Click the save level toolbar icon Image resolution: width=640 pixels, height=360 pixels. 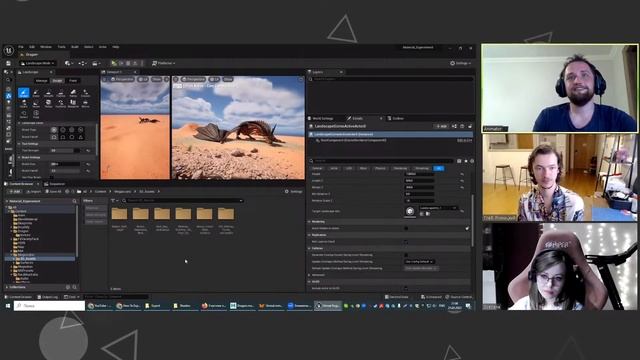8,63
